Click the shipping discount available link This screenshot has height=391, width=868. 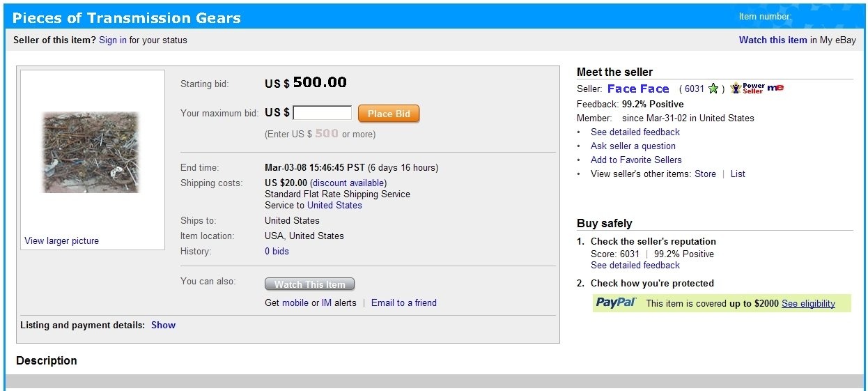(348, 183)
